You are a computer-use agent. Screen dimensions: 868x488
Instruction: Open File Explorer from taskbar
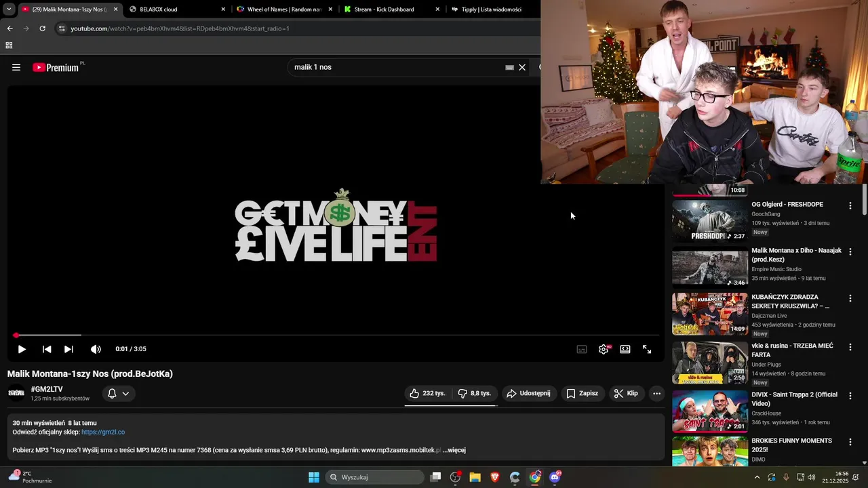click(475, 477)
